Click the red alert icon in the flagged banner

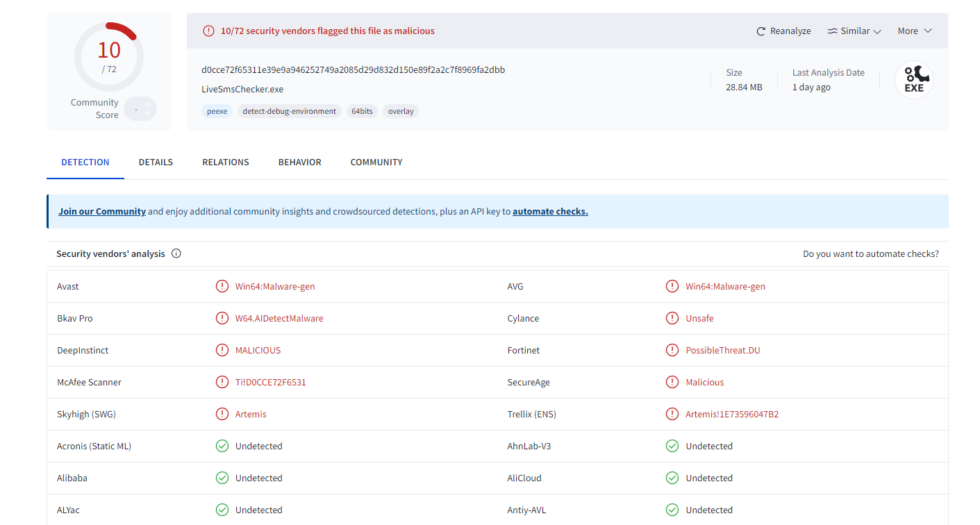click(x=208, y=31)
